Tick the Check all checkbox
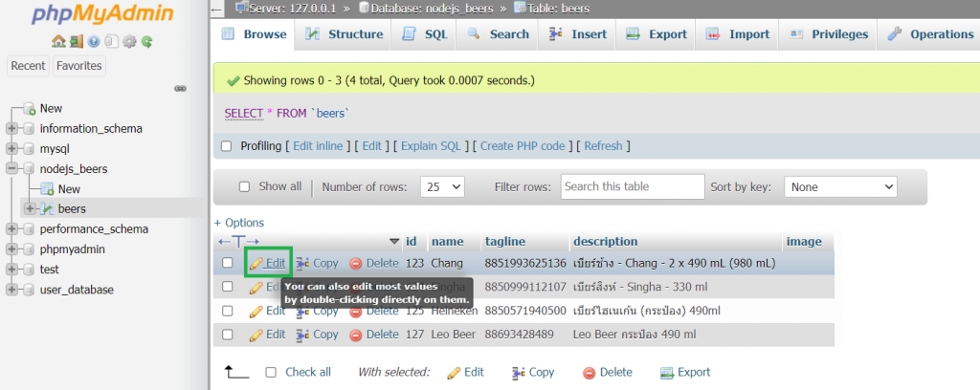 271,373
